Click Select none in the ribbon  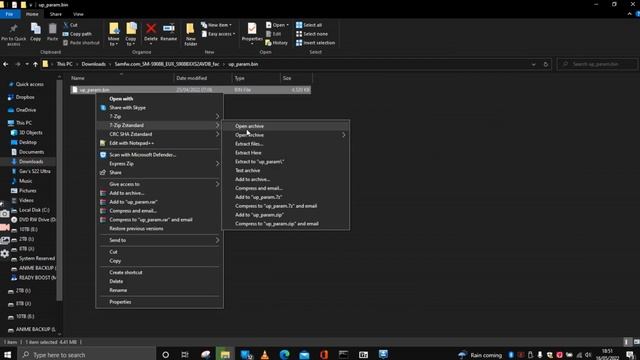pyautogui.click(x=312, y=34)
